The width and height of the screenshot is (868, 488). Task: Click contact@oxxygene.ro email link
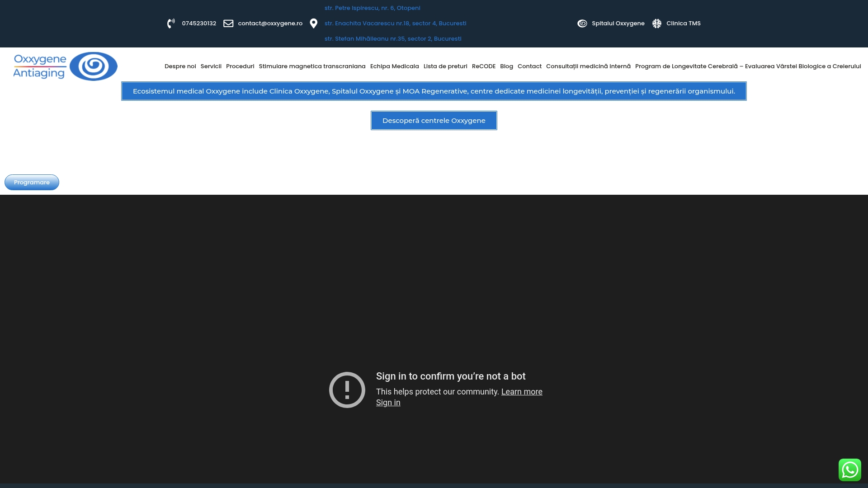point(270,23)
